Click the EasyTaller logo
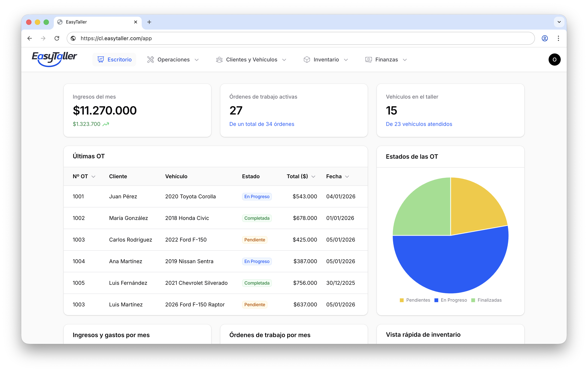588x372 pixels. pos(54,59)
